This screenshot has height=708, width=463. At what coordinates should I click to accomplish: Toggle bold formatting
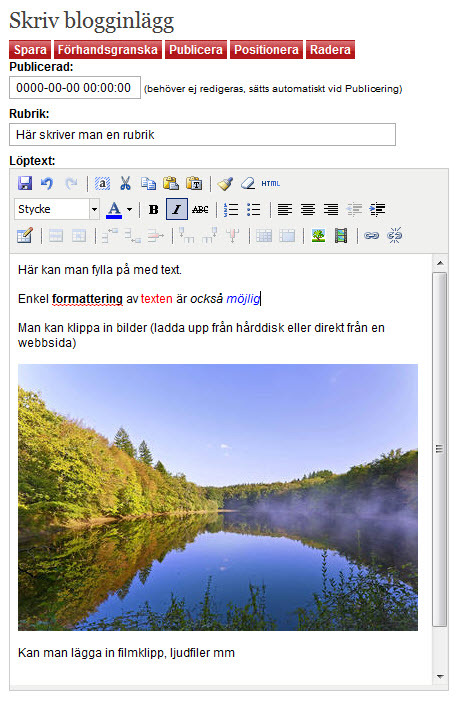point(154,209)
